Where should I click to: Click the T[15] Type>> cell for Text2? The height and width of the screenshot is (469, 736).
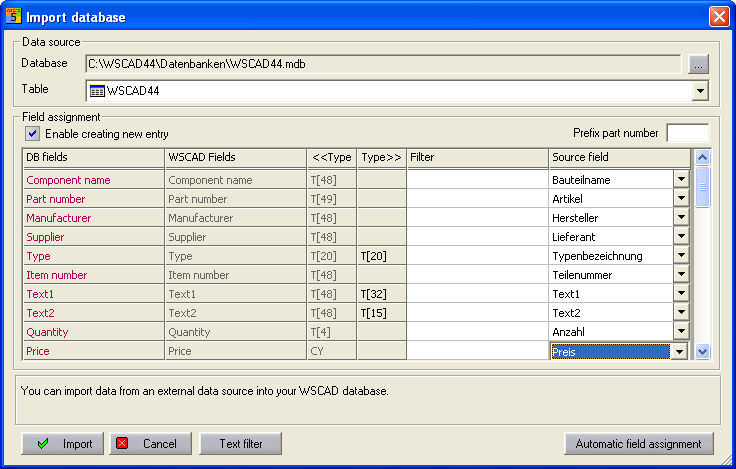[x=382, y=313]
